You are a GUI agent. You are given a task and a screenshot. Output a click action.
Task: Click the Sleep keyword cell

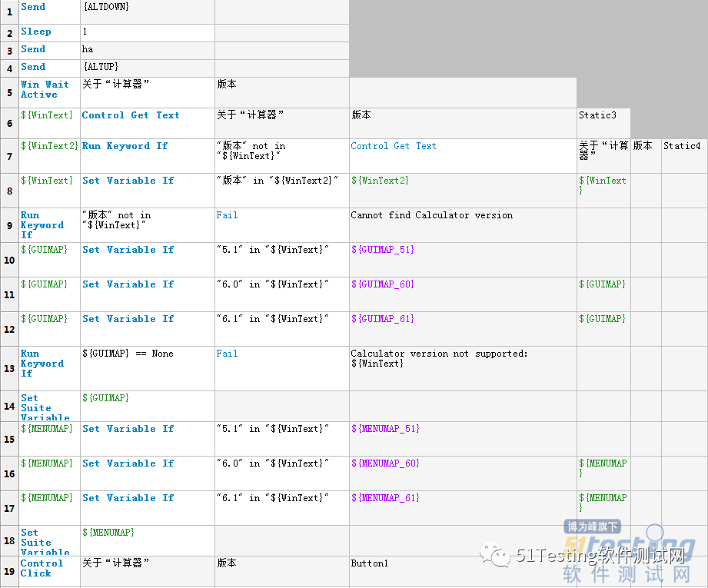coord(49,32)
